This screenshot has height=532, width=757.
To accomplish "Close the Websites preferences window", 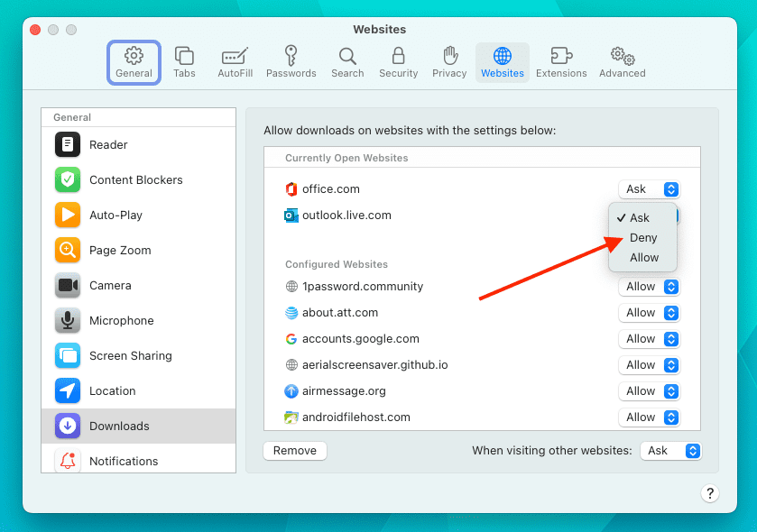I will 35,30.
